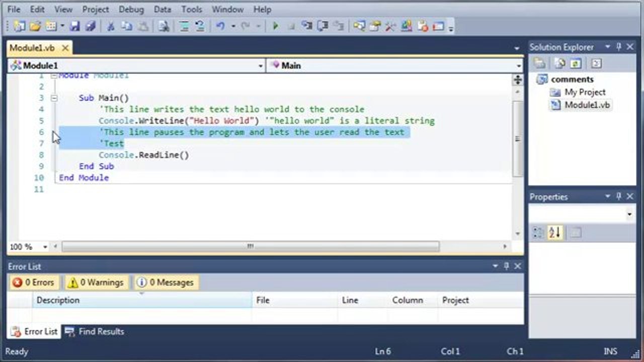Open the Toolbox via wrench-and-hammer icon
This screenshot has height=362, width=644.
pyautogui.click(x=390, y=26)
